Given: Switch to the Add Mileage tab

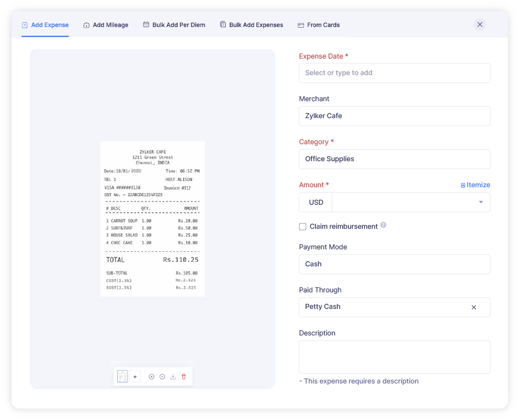Looking at the screenshot, I should [x=106, y=25].
